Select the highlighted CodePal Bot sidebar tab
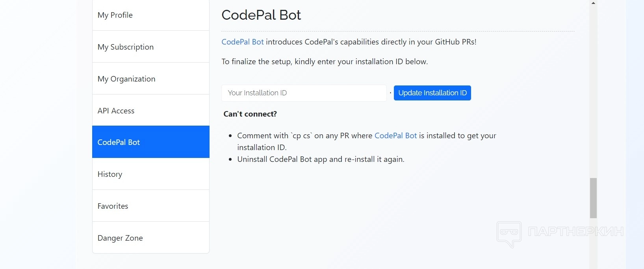Viewport: 644px width, 269px height. [x=150, y=142]
